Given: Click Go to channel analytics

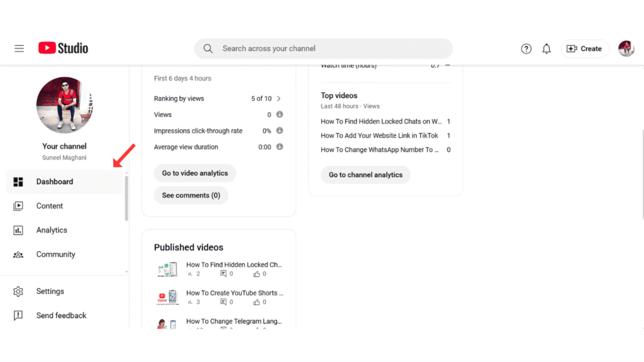Looking at the screenshot, I should pyautogui.click(x=365, y=175).
